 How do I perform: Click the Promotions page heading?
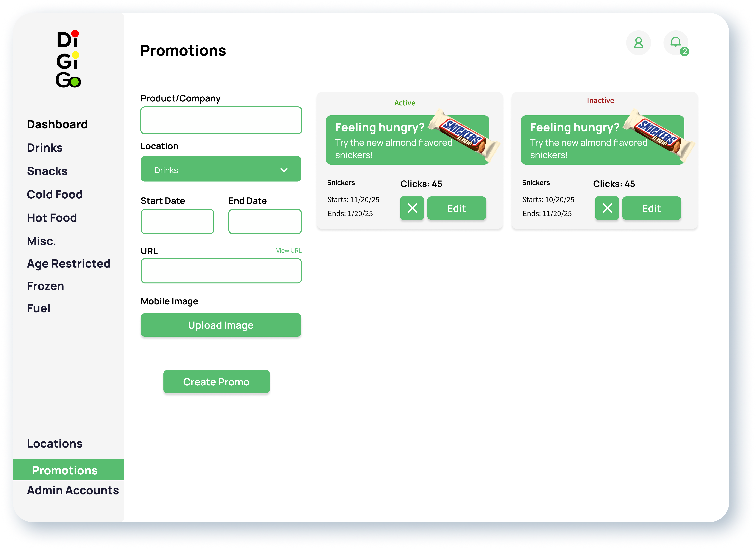click(x=183, y=51)
